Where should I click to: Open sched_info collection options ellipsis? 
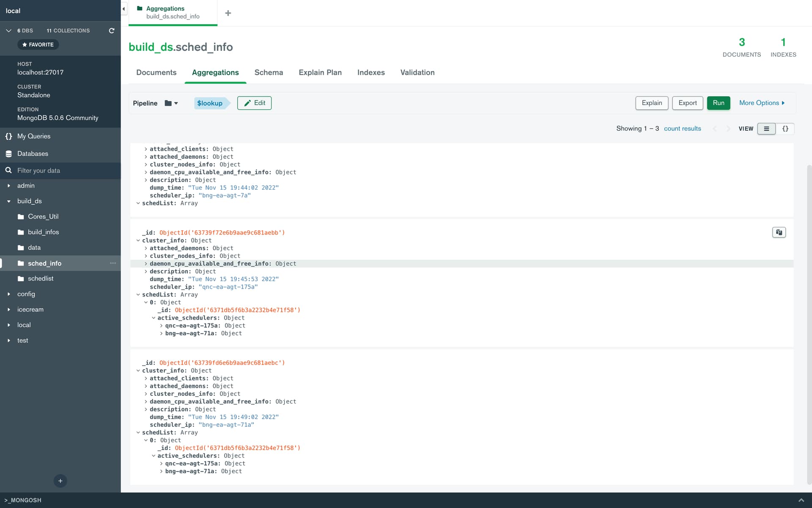pos(113,263)
